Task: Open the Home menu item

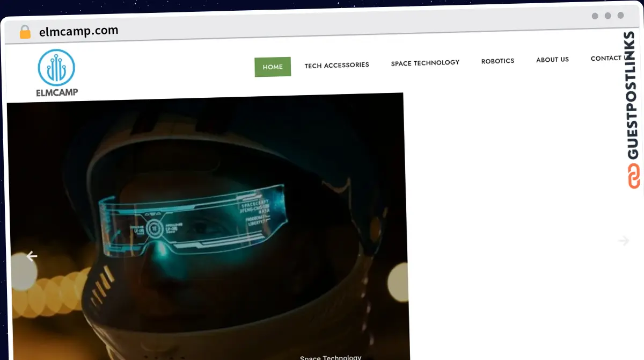Action: point(273,67)
